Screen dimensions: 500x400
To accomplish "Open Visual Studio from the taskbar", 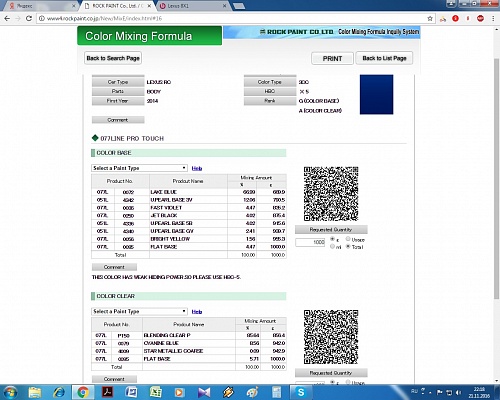I will tap(204, 392).
